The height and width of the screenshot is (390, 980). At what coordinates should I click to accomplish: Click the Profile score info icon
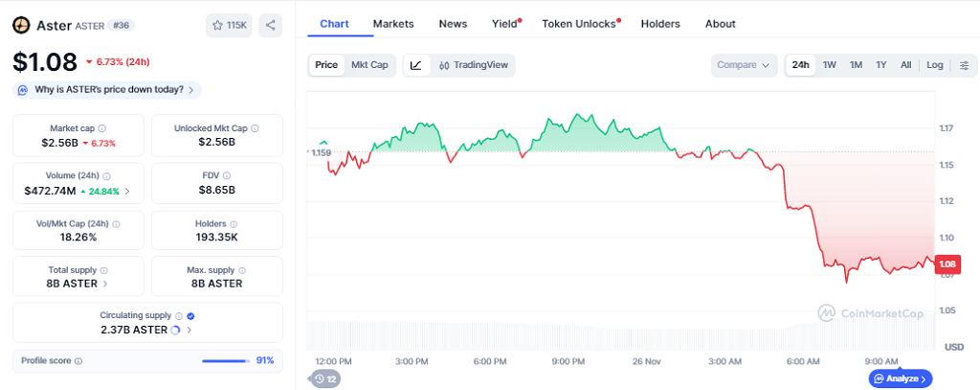point(78,361)
